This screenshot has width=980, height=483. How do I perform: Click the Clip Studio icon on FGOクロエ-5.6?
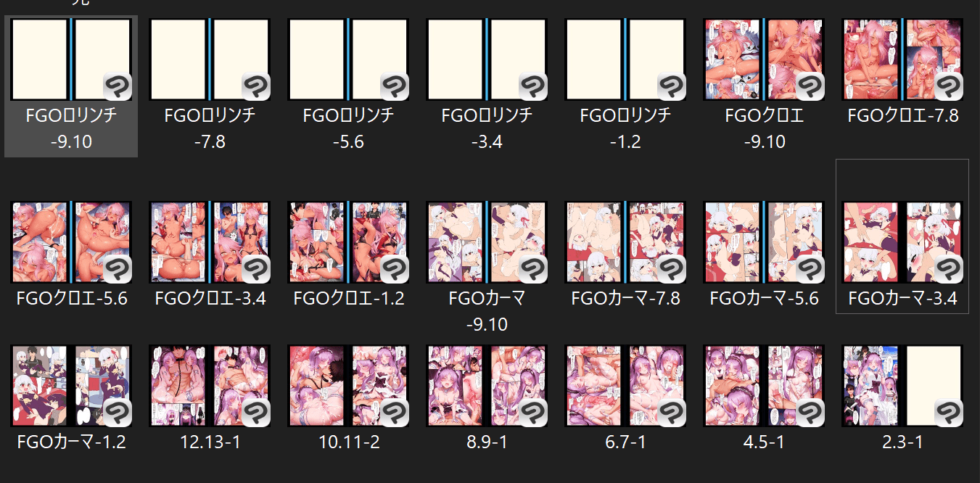coord(117,269)
